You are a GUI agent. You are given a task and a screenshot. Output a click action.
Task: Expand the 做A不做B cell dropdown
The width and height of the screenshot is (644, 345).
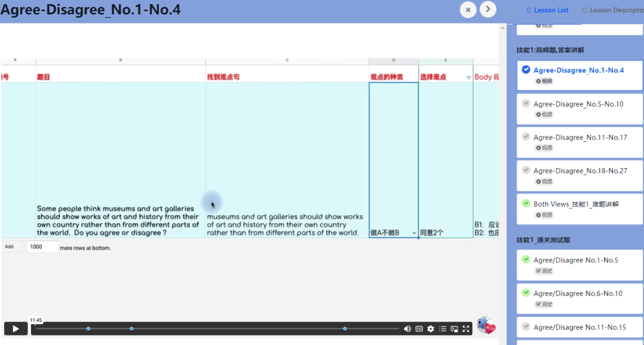click(x=415, y=233)
